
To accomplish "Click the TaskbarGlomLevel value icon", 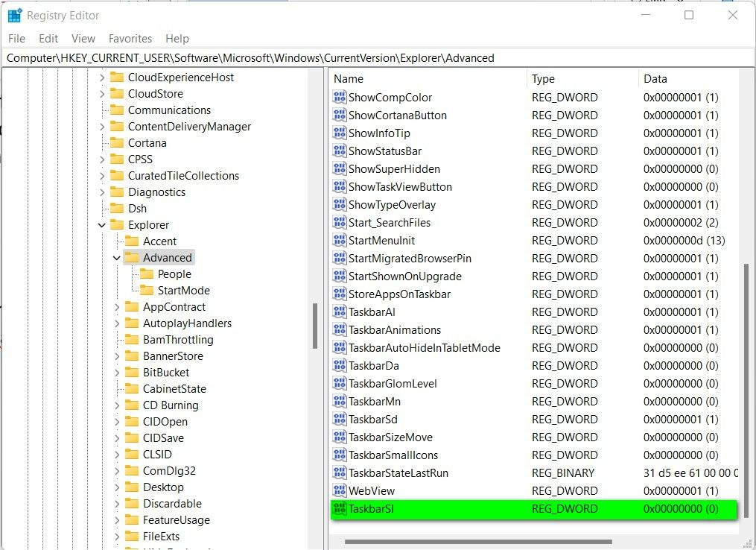I will tap(340, 383).
